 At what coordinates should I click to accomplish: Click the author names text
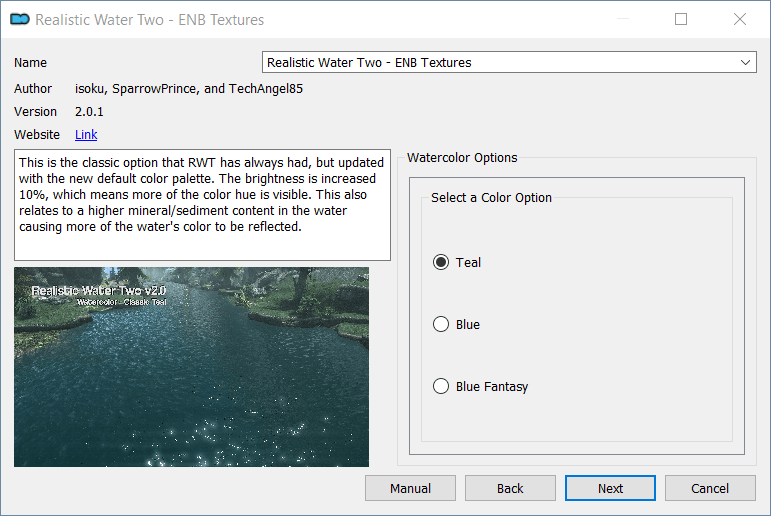(x=188, y=88)
